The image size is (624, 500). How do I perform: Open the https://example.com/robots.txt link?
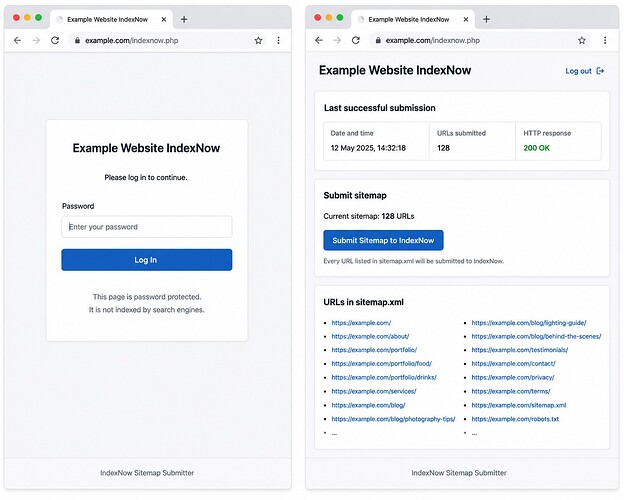(515, 419)
